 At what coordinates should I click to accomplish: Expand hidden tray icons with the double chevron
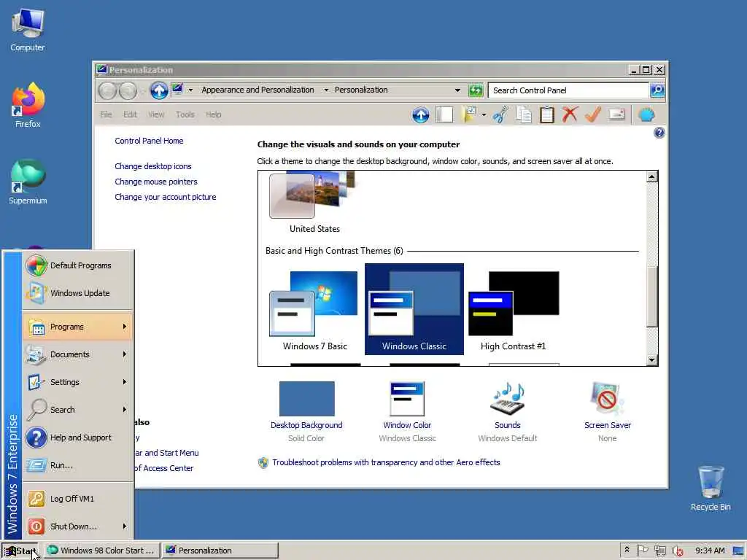pos(627,550)
